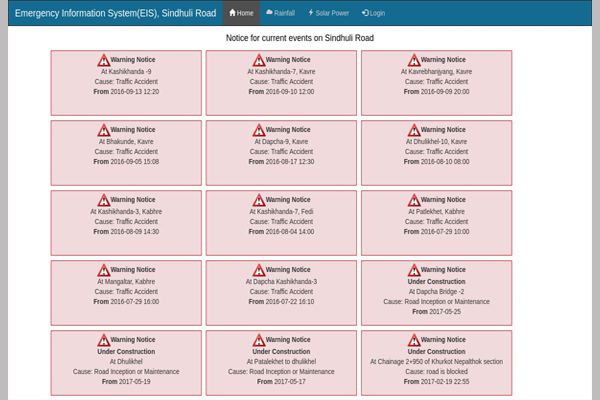The image size is (600, 400).
Task: Click warning icon on Chainage 2+950 notice
Action: click(x=414, y=340)
